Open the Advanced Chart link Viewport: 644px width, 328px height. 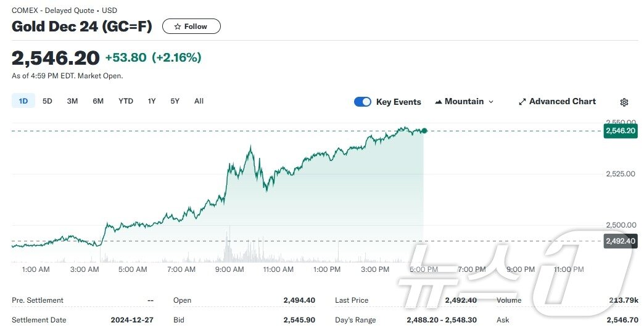tap(562, 102)
